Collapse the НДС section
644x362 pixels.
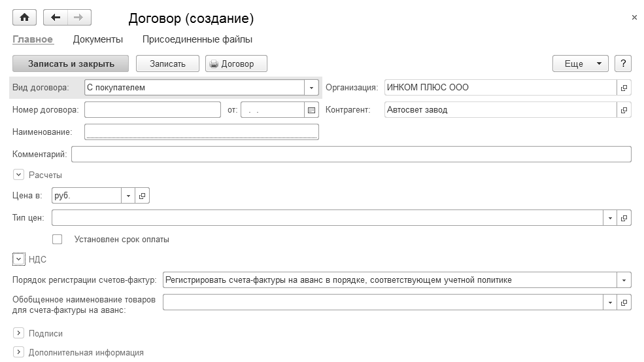(x=18, y=259)
